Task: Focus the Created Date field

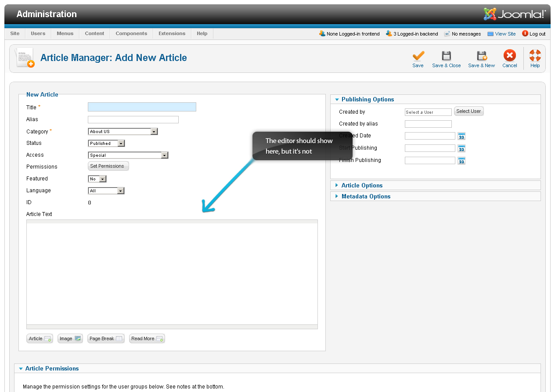Action: coord(430,136)
